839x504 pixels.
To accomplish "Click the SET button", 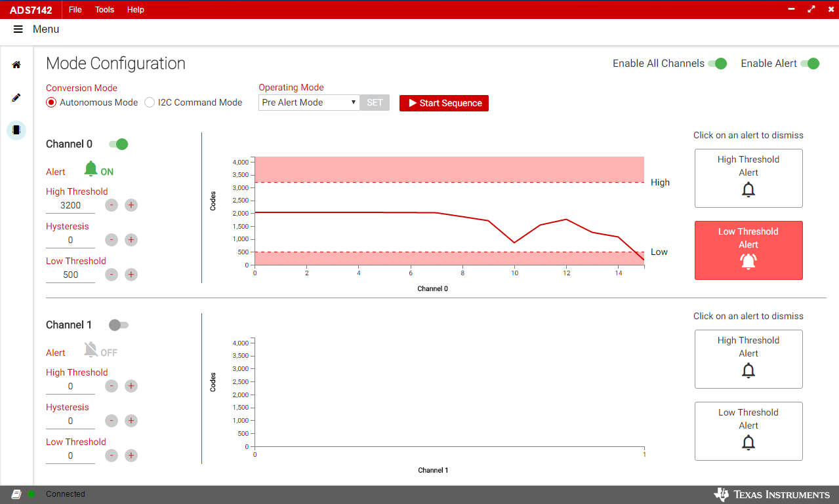I will pos(375,103).
